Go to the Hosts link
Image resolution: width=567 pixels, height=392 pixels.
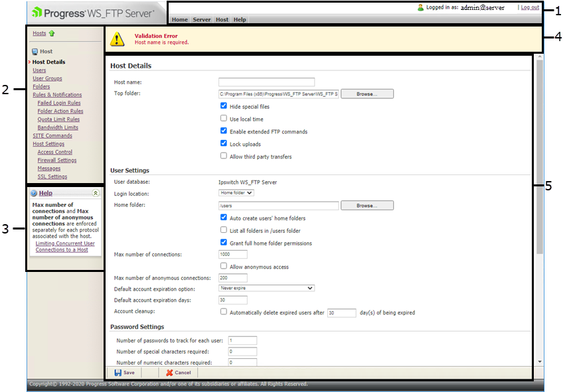(39, 33)
